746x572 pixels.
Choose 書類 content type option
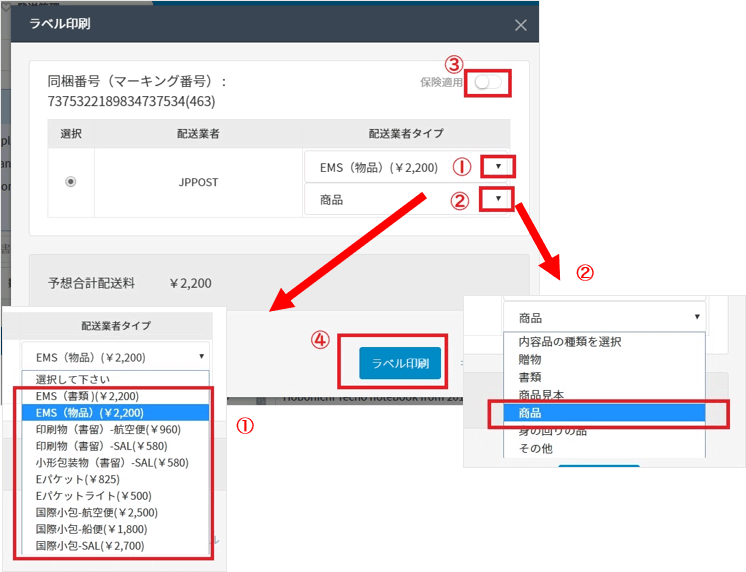604,377
